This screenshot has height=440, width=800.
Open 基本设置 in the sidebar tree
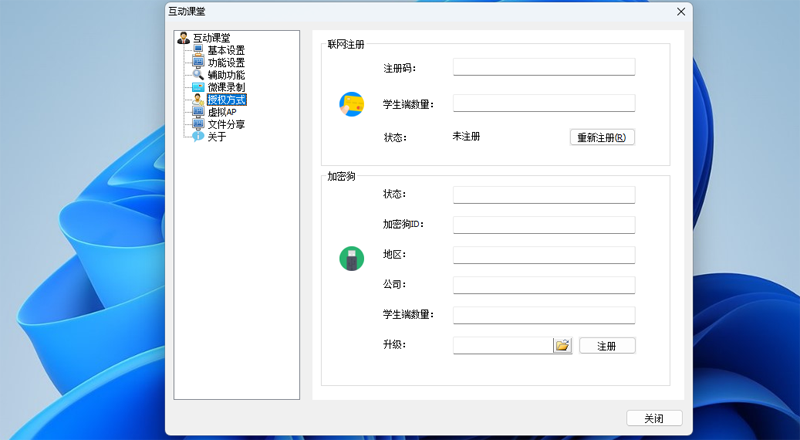(x=226, y=50)
